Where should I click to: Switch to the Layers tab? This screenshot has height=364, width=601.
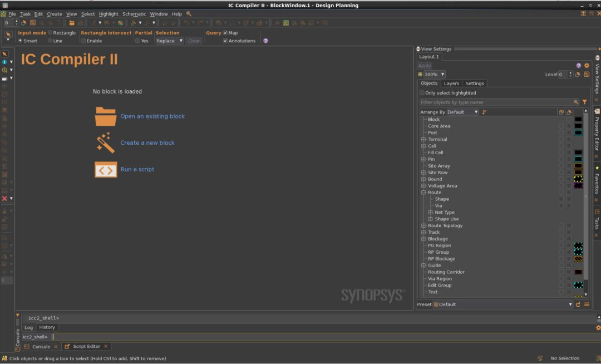click(451, 83)
